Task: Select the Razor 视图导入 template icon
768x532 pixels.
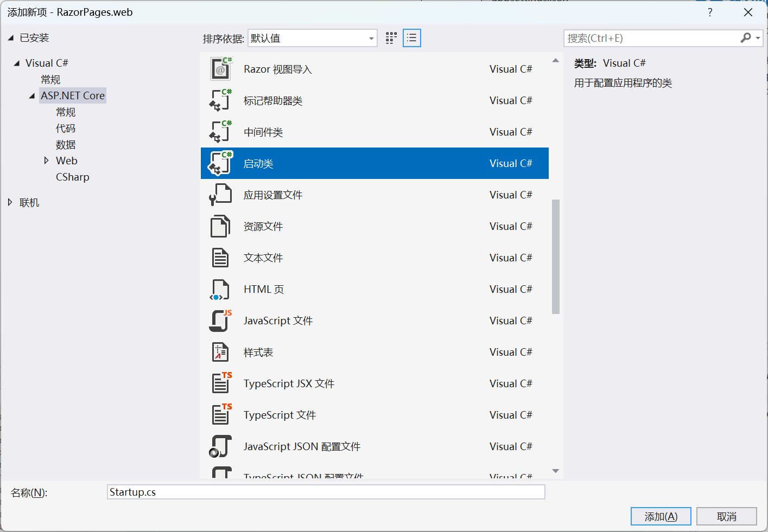Action: tap(220, 69)
